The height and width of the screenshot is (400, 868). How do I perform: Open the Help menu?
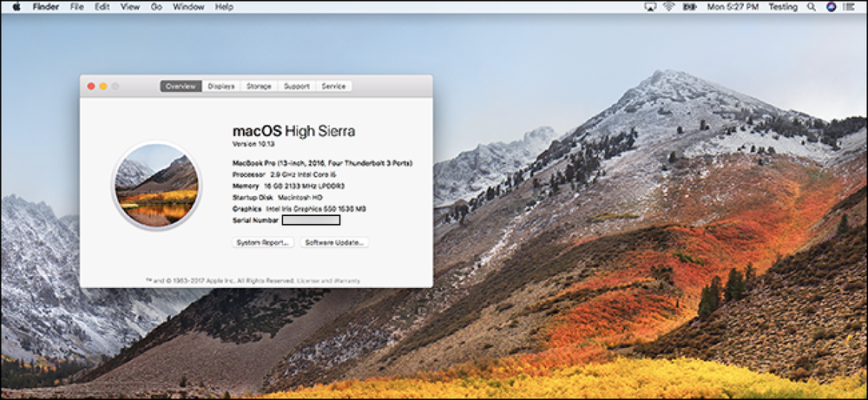[x=224, y=7]
